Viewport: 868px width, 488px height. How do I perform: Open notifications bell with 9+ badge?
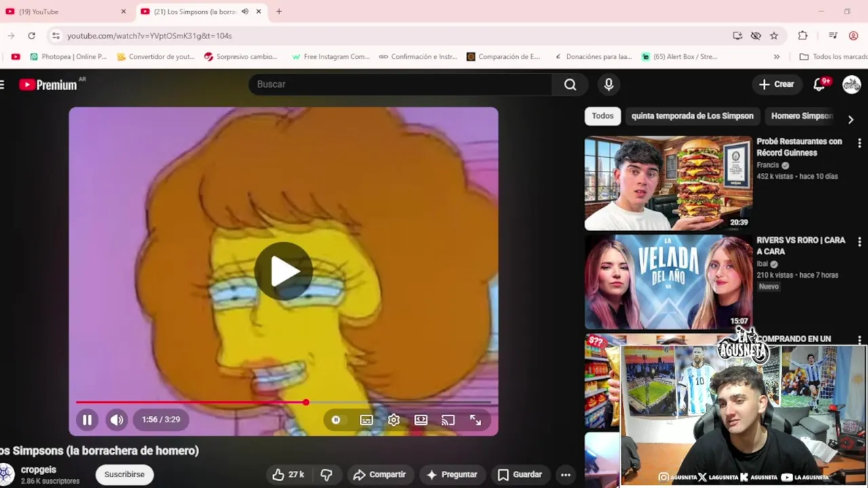pyautogui.click(x=820, y=84)
